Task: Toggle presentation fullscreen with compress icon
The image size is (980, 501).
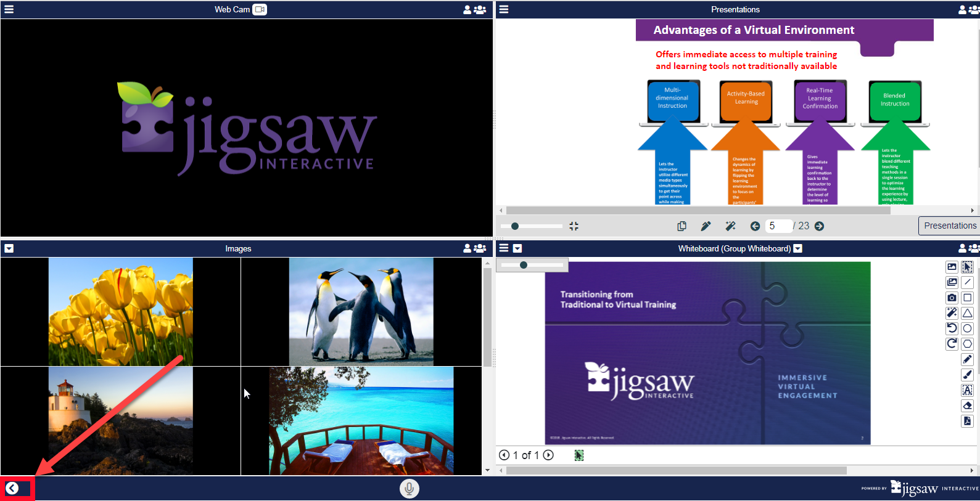Action: tap(574, 226)
